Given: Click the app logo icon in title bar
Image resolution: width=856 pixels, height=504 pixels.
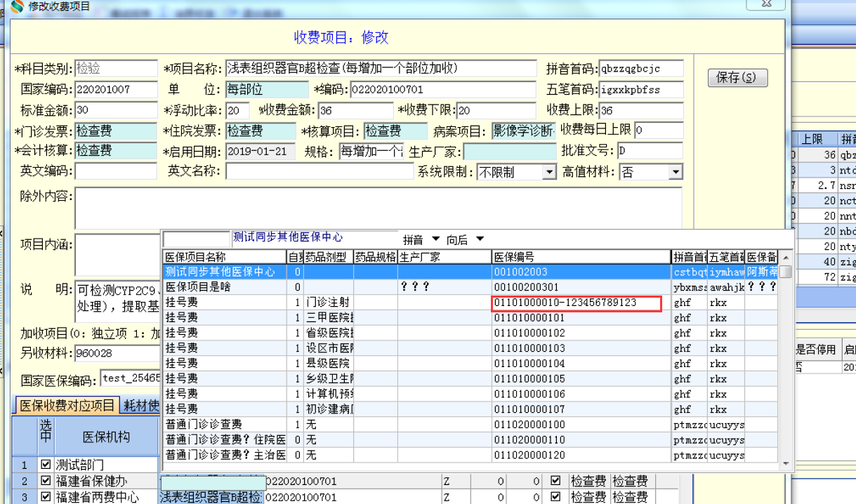Looking at the screenshot, I should (17, 6).
